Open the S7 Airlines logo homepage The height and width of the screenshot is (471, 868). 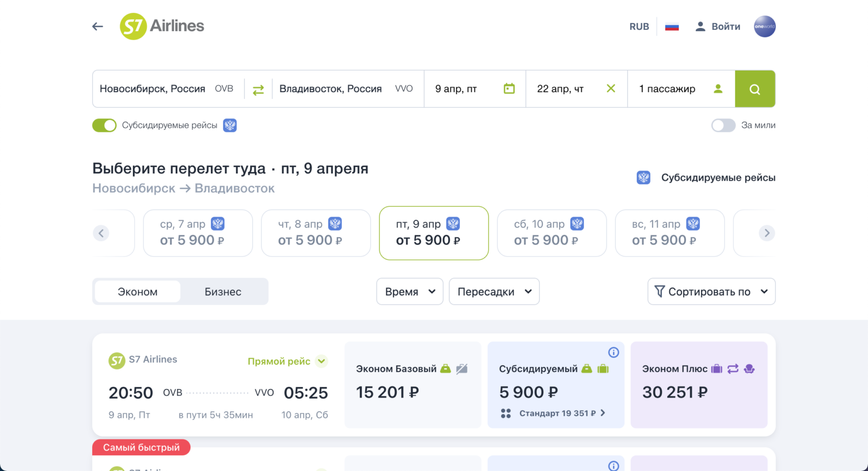(162, 26)
